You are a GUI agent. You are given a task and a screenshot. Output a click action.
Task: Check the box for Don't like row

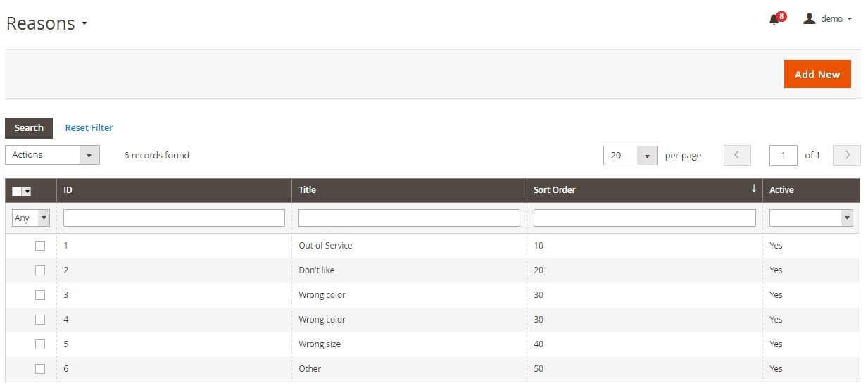pyautogui.click(x=40, y=270)
